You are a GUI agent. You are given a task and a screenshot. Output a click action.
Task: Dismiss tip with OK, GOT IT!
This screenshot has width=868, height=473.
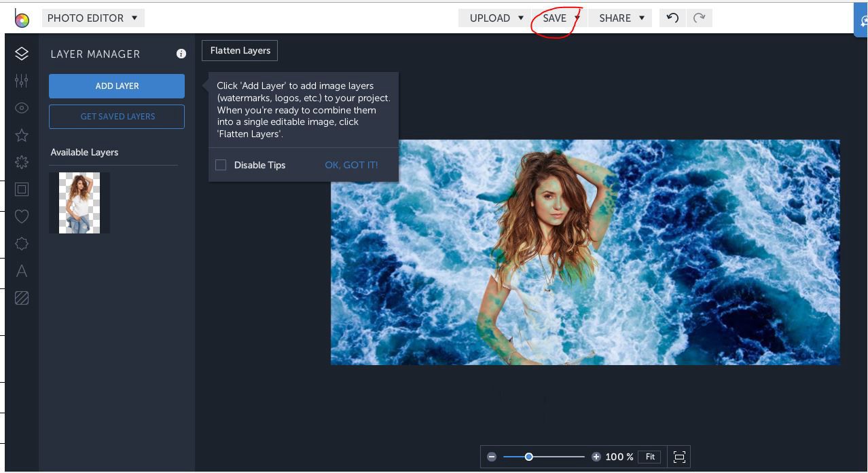coord(351,165)
